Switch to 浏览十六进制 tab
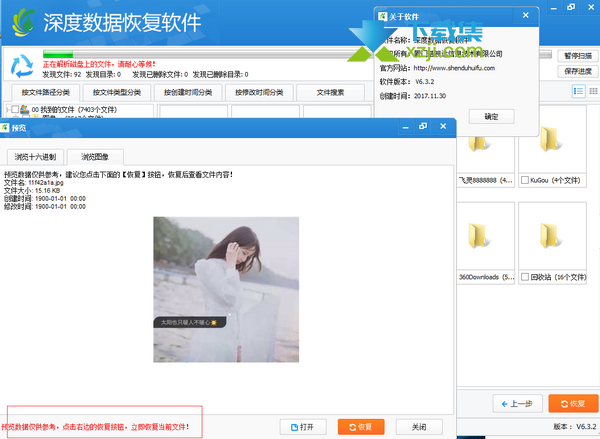The image size is (600, 439). coord(36,157)
